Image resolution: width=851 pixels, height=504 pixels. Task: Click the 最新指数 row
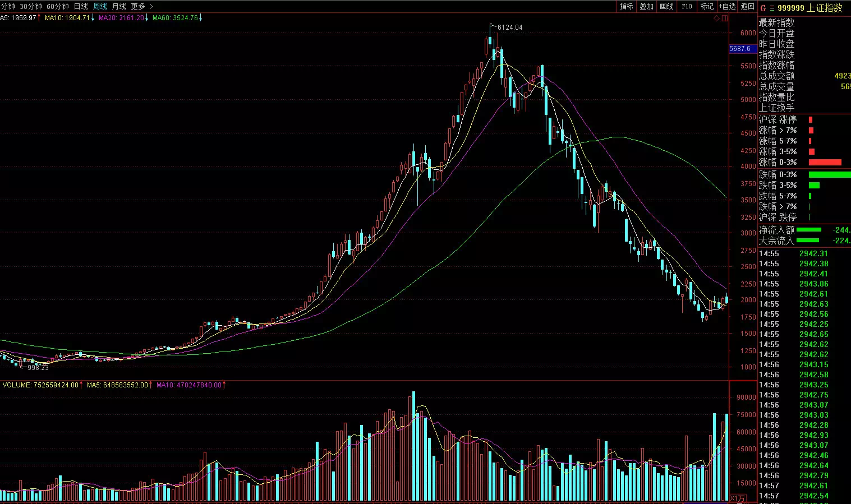click(804, 22)
